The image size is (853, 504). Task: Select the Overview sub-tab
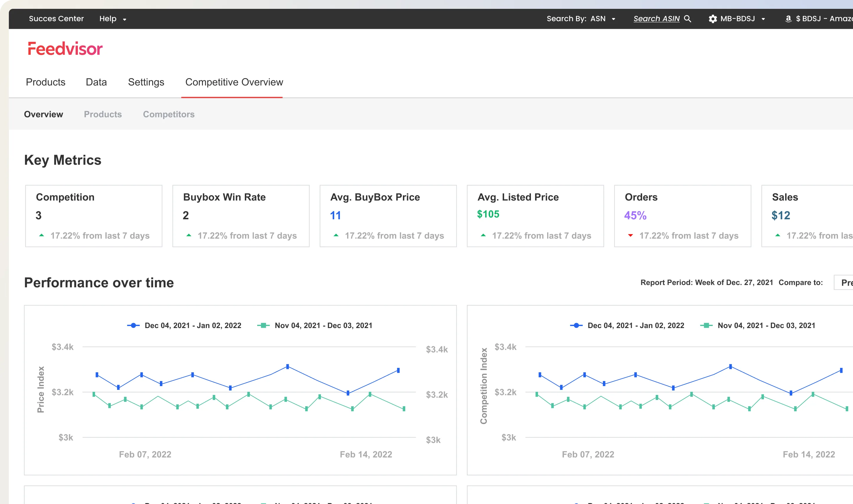43,114
